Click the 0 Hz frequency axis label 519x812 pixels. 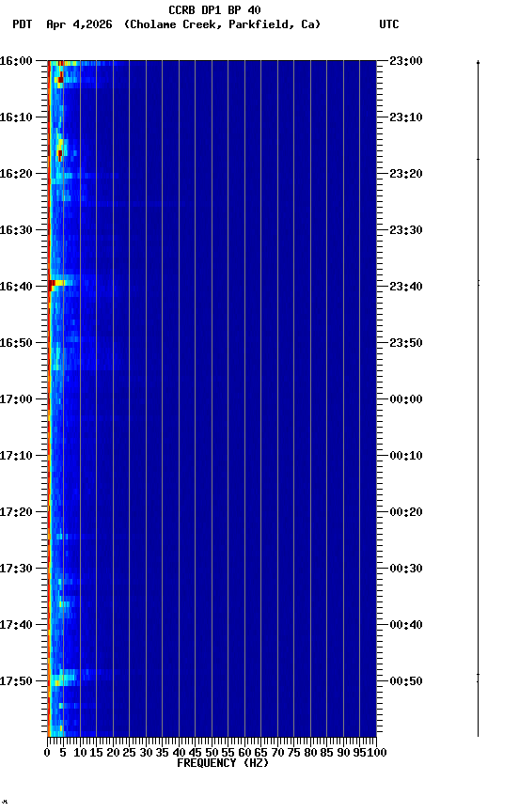click(47, 753)
